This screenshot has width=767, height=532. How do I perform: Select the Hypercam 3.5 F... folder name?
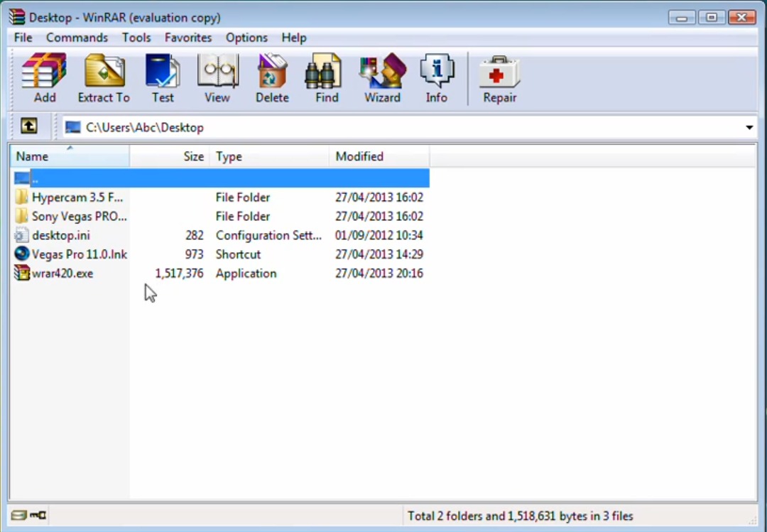[x=77, y=197]
